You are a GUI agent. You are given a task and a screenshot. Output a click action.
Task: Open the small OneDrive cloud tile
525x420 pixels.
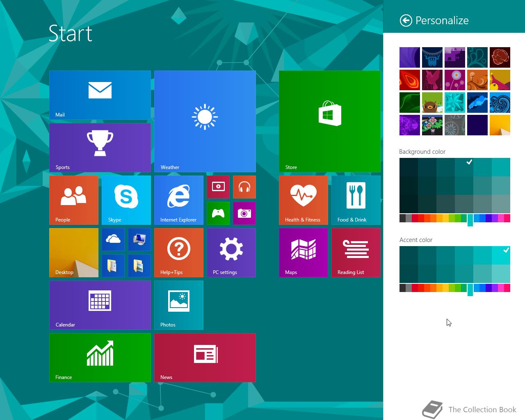tap(113, 240)
